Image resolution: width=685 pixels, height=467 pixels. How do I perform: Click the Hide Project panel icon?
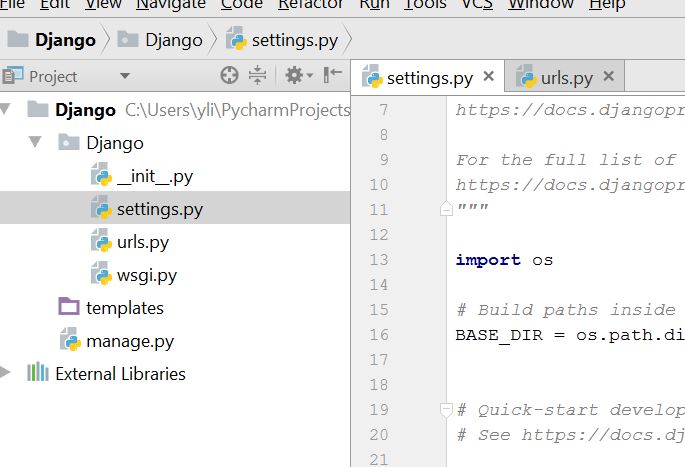coord(332,75)
